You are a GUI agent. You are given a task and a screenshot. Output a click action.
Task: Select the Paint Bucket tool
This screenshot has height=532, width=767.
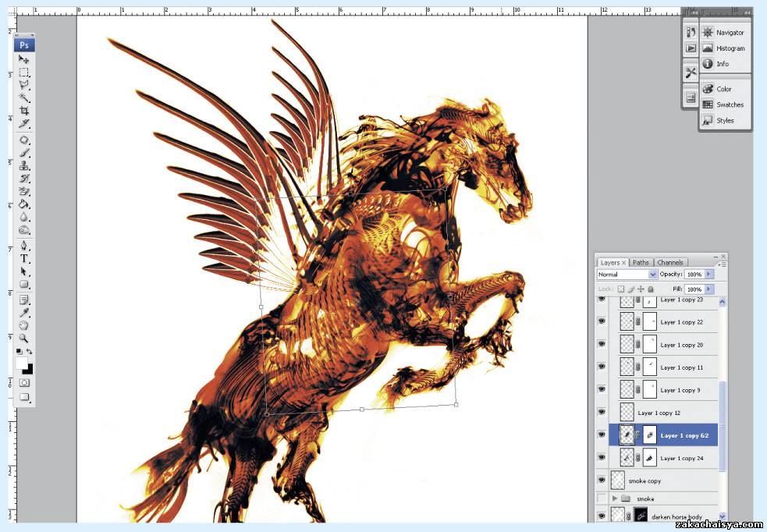[x=23, y=204]
